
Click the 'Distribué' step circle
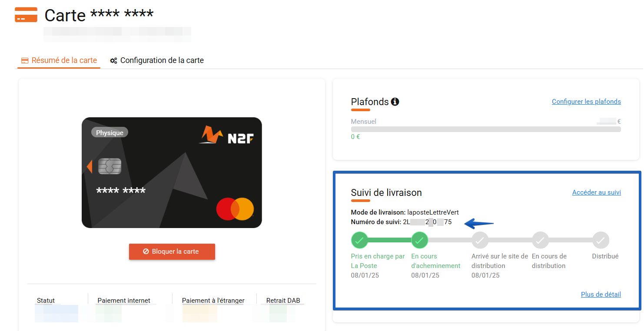coord(601,240)
